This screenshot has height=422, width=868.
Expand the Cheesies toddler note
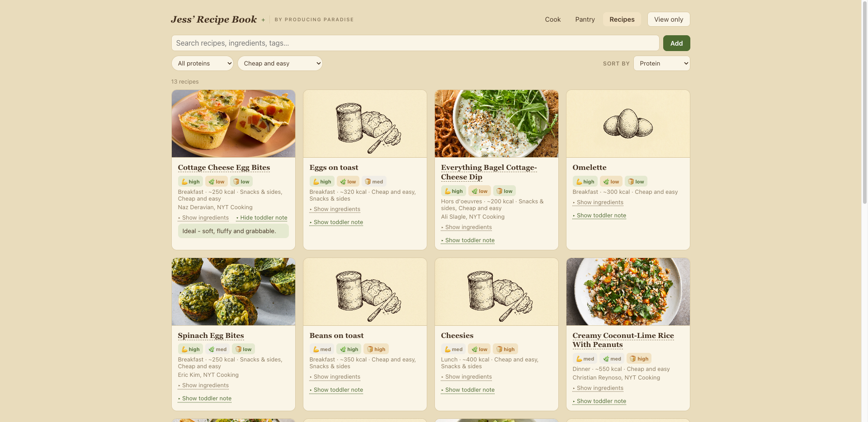click(468, 390)
